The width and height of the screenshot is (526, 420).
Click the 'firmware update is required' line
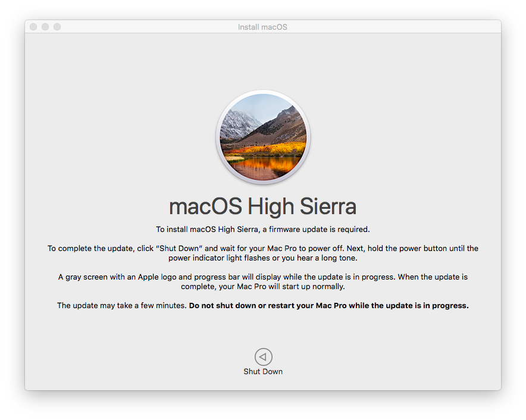pos(263,230)
